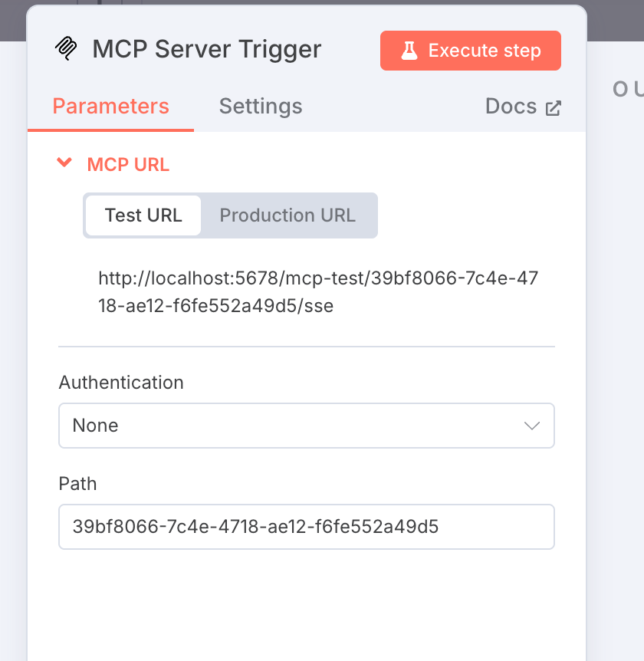Click the MCP Server Trigger title to rename
The width and height of the screenshot is (644, 661).
coord(206,49)
